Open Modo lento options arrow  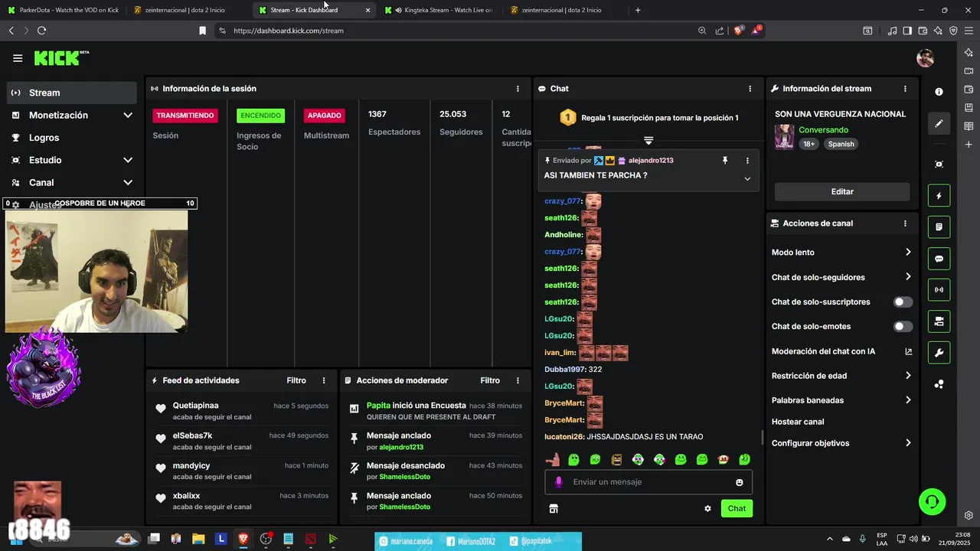pos(908,253)
